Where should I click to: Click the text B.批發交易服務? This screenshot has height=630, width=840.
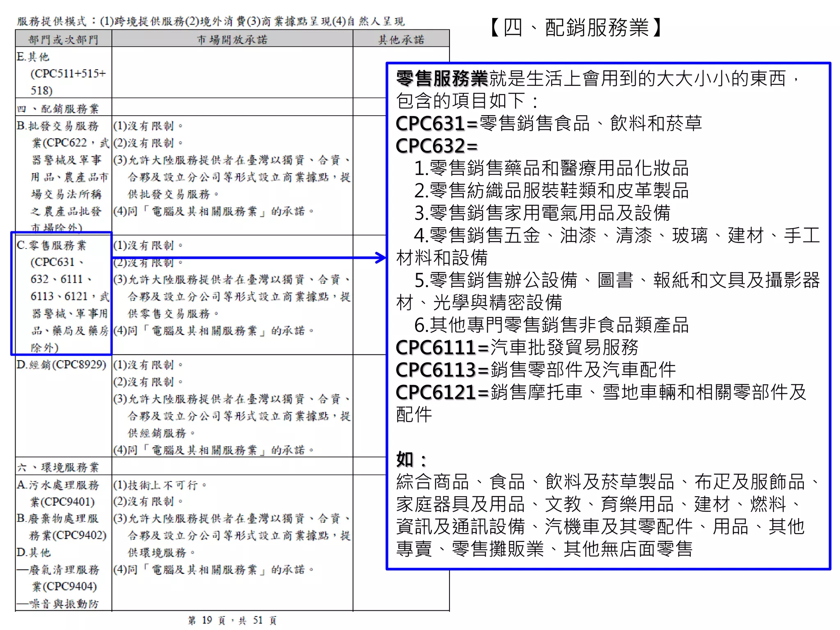[x=58, y=126]
